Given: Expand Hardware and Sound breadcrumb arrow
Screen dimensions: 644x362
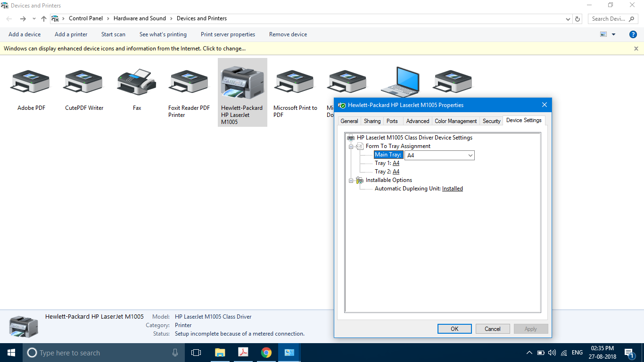Looking at the screenshot, I should pos(171,19).
